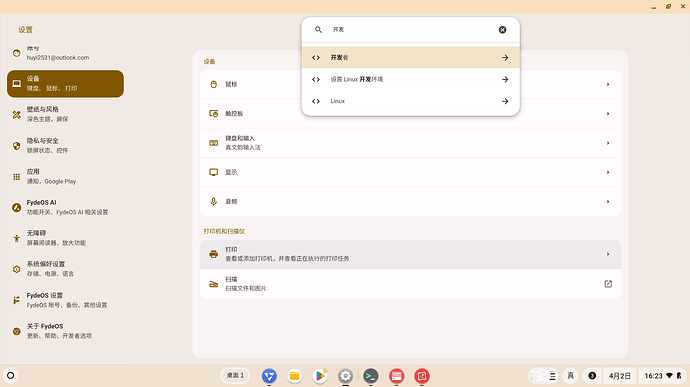Screen dimensions: 690x387
Task: Click the Settings gear on shelf
Action: [345, 376]
